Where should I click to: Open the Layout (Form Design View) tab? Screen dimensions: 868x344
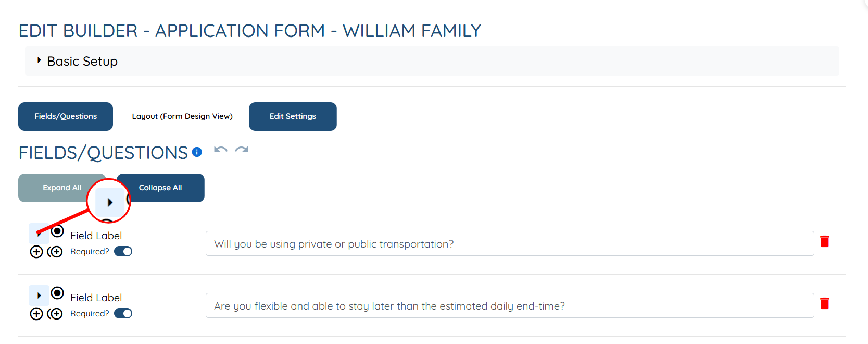coord(182,116)
